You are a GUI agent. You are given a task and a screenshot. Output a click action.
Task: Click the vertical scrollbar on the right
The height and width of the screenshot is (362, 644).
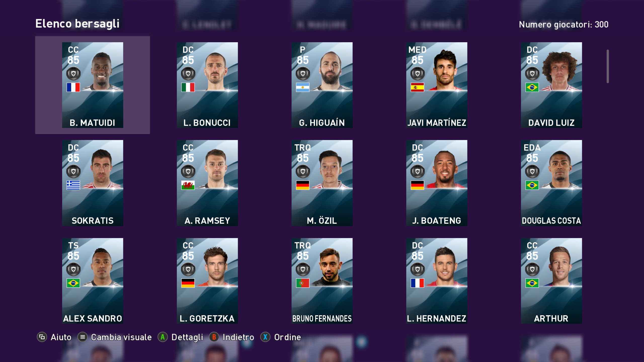pos(608,66)
